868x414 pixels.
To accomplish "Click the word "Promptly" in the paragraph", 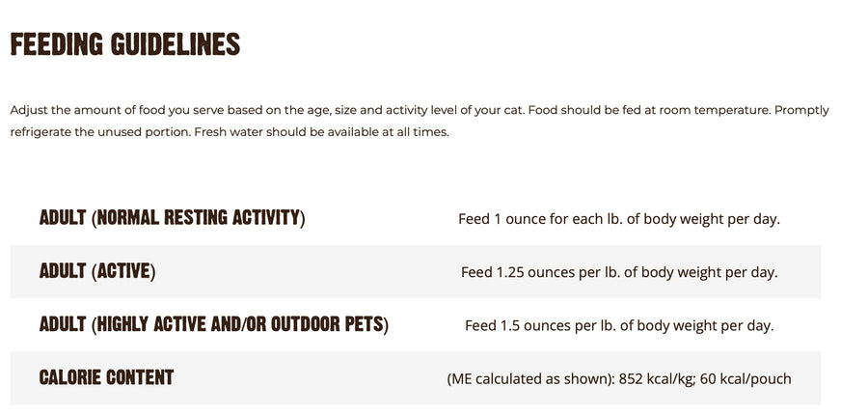I will (x=802, y=110).
